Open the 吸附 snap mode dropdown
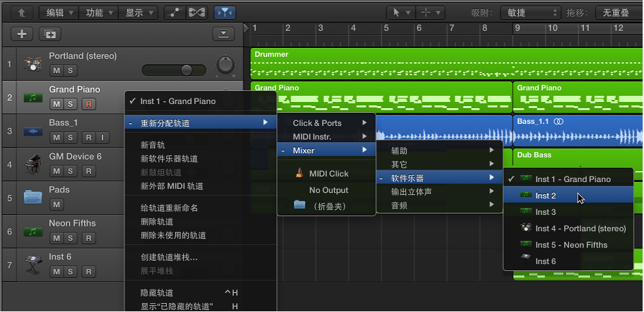This screenshot has height=312, width=644. [x=530, y=12]
